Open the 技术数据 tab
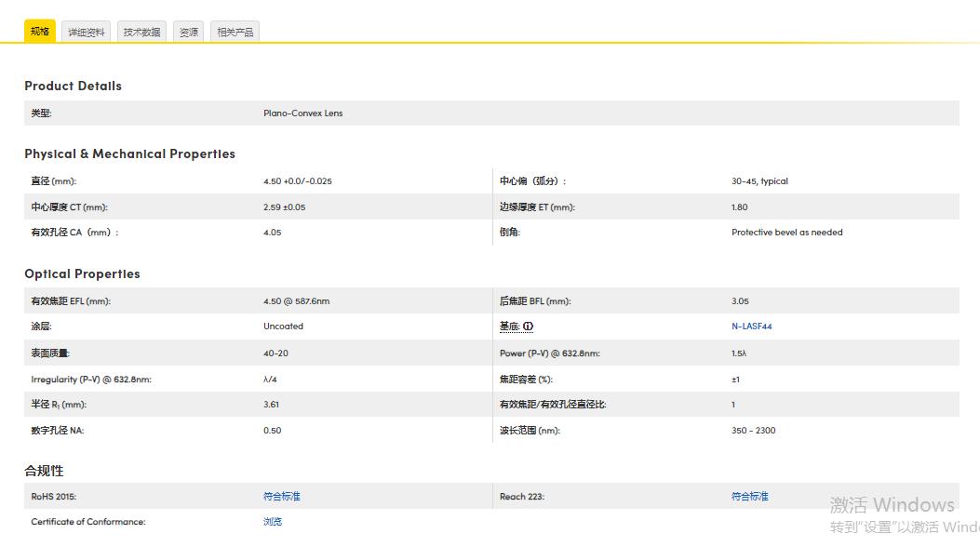Screen dimensions: 980x560 pos(141,33)
